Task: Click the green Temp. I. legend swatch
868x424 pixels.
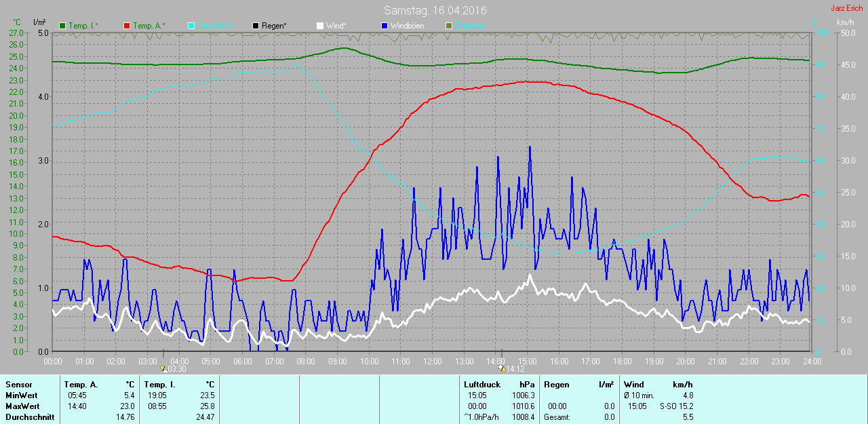Action: [x=62, y=26]
